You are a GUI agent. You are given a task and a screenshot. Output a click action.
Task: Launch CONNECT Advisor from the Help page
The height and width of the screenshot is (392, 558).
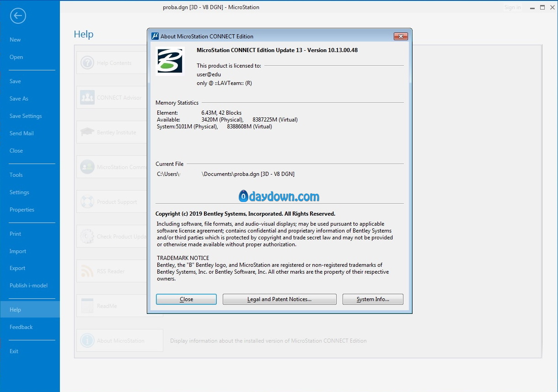[x=111, y=98]
